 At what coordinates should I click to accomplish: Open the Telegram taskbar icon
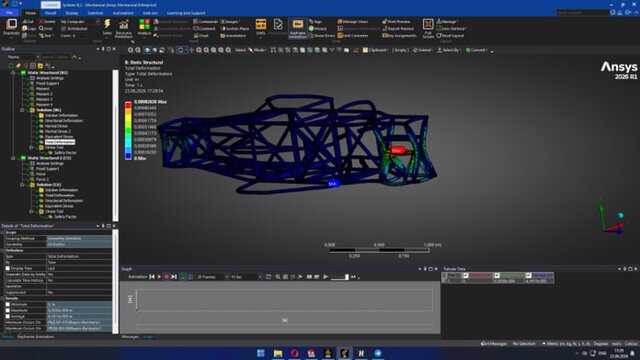[378, 353]
